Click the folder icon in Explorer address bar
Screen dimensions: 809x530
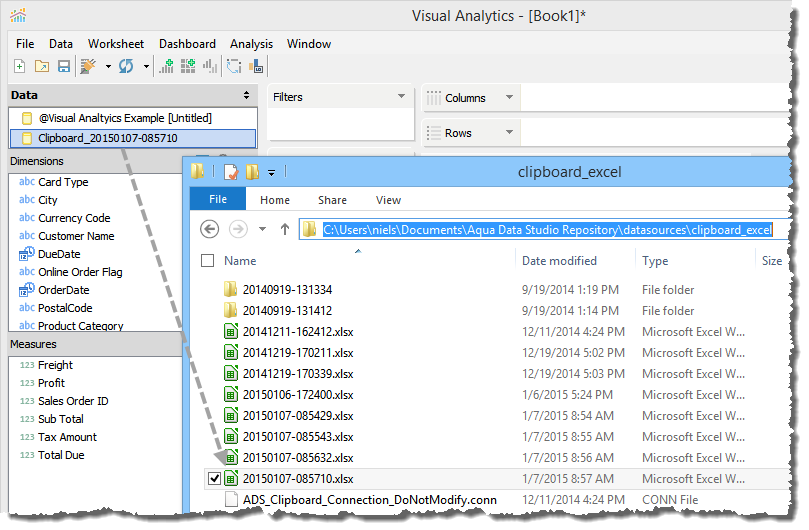pyautogui.click(x=310, y=229)
